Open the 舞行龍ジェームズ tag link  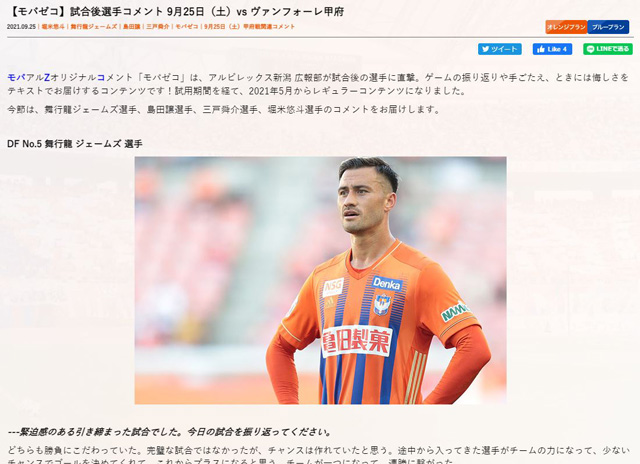point(93,27)
